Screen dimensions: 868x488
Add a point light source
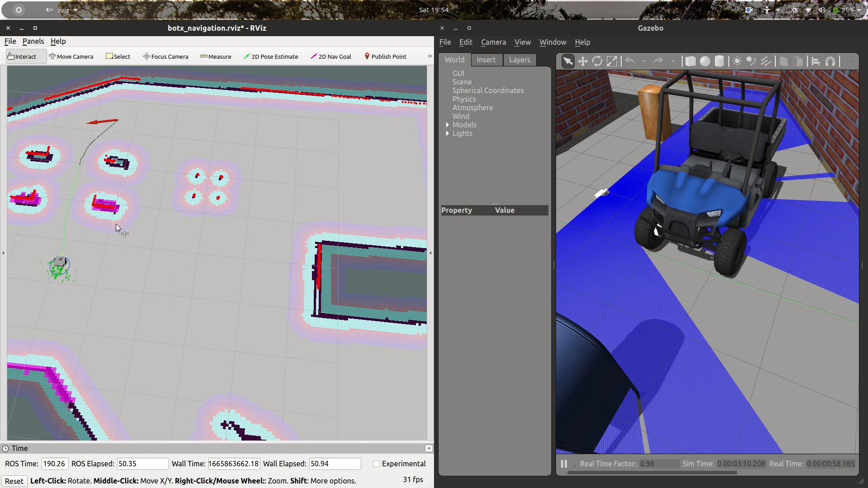(737, 61)
